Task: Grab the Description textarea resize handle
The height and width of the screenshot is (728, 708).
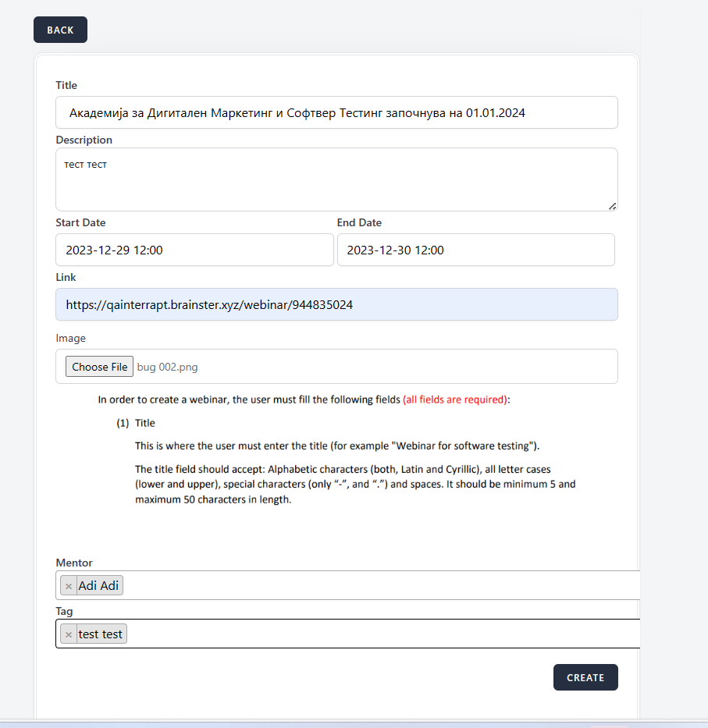Action: tap(612, 206)
